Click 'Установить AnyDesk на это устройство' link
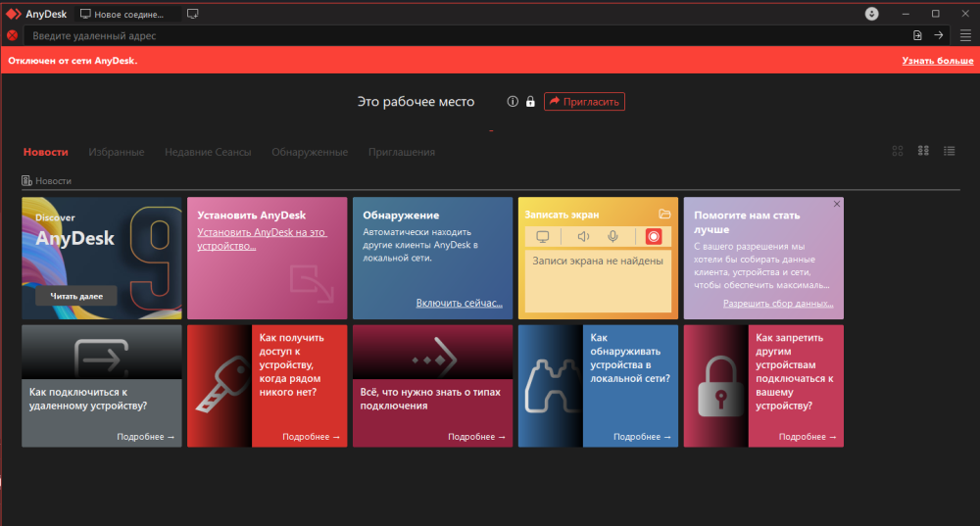 [x=262, y=239]
